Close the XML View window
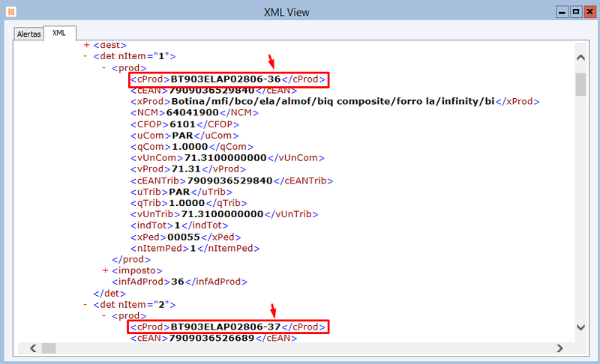Viewport: 600px width, 364px height. coord(589,12)
